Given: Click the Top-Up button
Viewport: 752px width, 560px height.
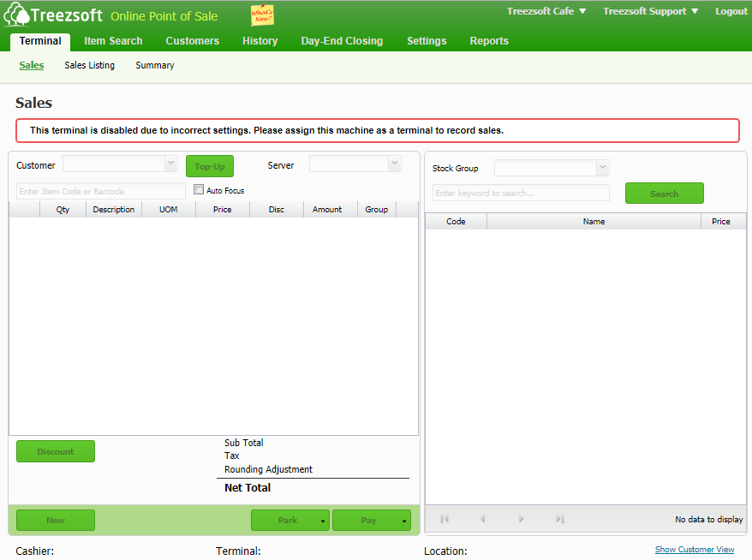Looking at the screenshot, I should [x=210, y=166].
